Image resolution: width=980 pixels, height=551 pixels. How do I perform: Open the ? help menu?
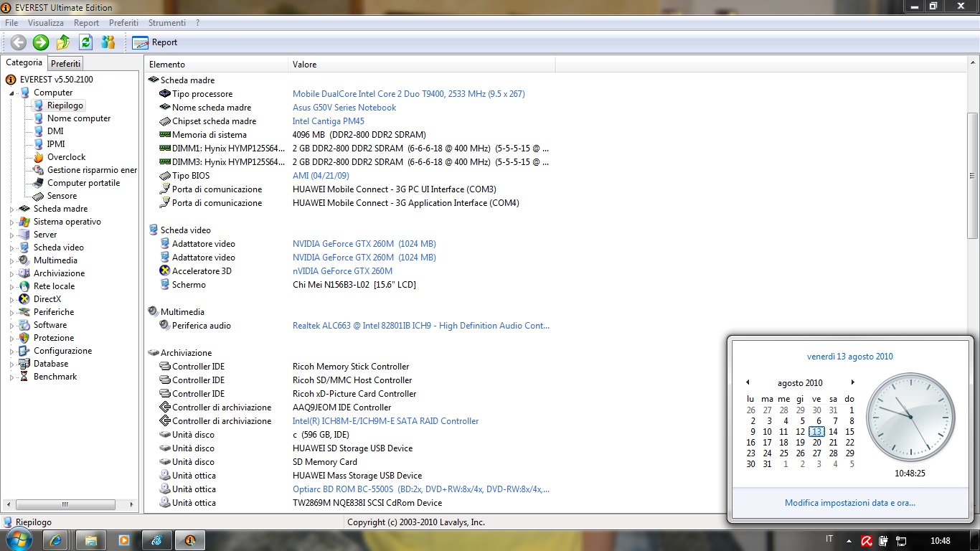tap(198, 23)
